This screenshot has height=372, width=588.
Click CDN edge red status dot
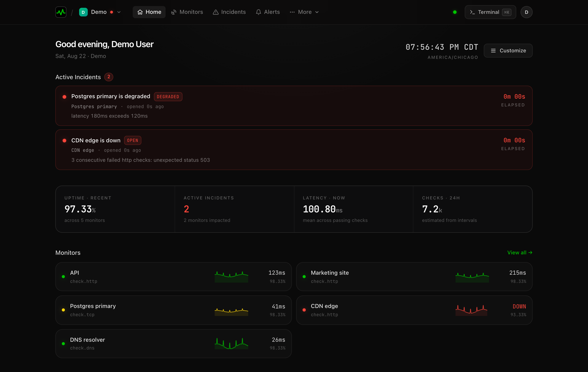(304, 310)
